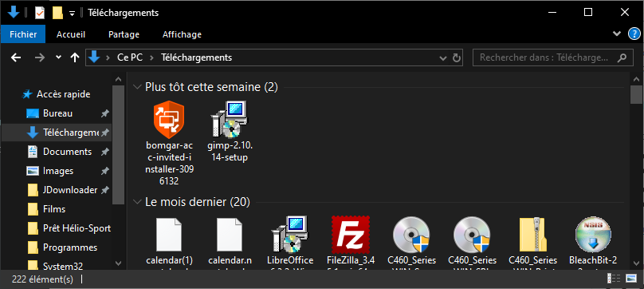644x289 pixels.
Task: Open Windows Explorer help question mark icon
Action: [x=634, y=34]
